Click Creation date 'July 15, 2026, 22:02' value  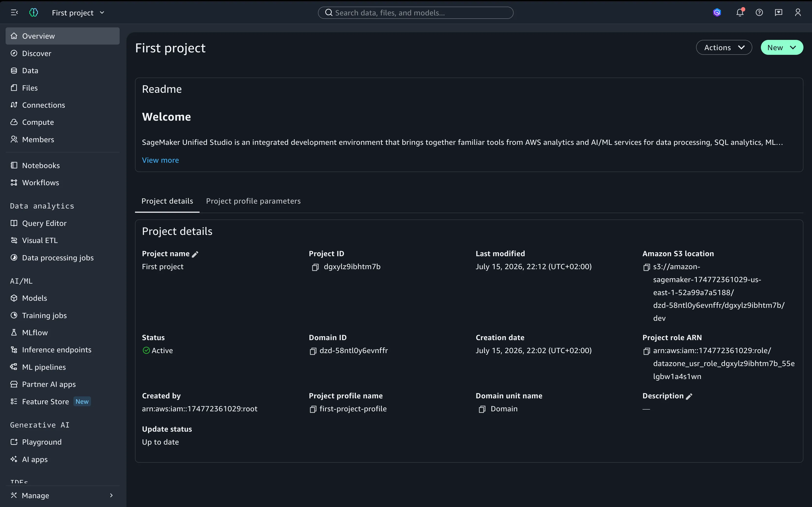pos(533,350)
